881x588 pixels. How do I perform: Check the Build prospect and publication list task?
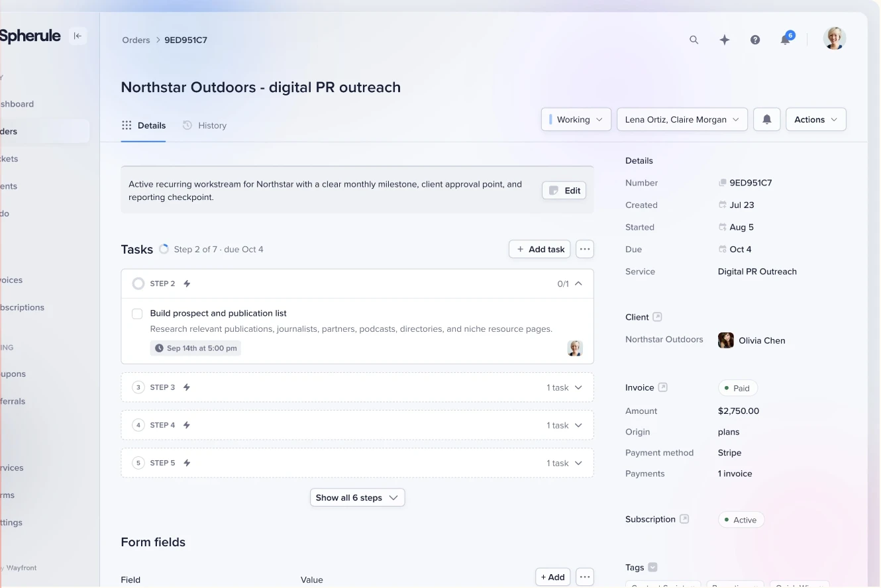click(137, 314)
